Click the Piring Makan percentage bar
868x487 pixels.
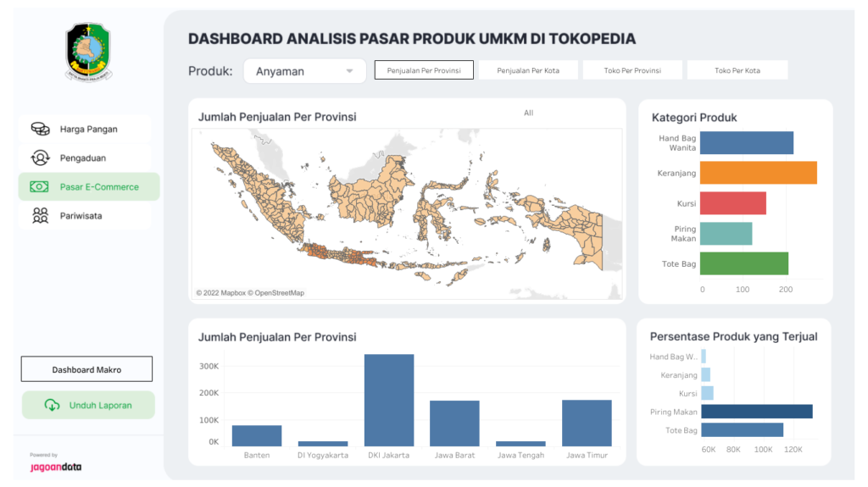pos(757,411)
